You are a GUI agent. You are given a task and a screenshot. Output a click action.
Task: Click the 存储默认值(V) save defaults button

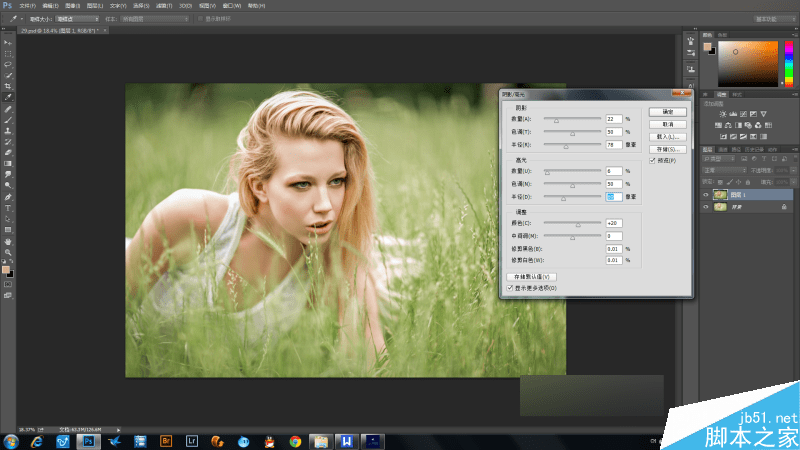532,276
